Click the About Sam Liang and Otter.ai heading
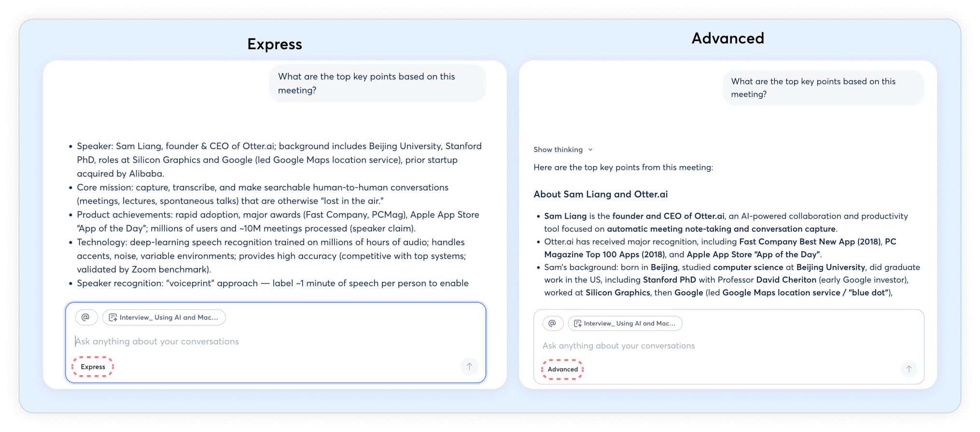980x432 pixels. click(601, 194)
